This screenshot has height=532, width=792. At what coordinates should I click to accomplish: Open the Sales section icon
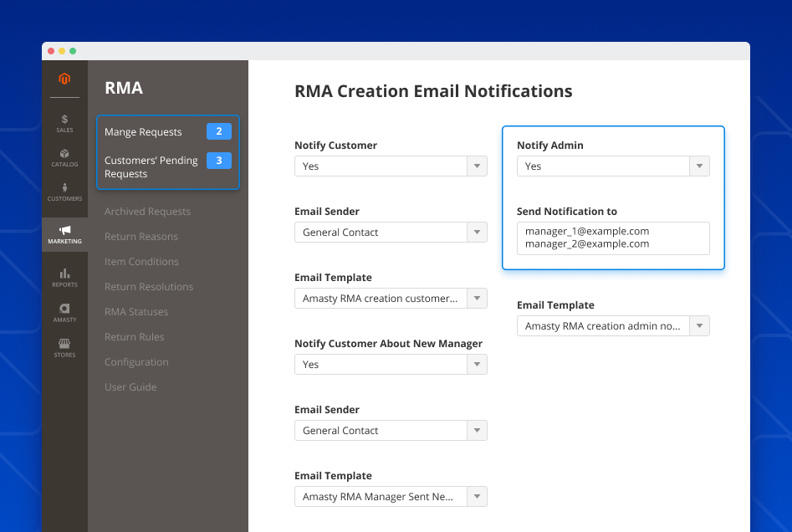[x=64, y=124]
